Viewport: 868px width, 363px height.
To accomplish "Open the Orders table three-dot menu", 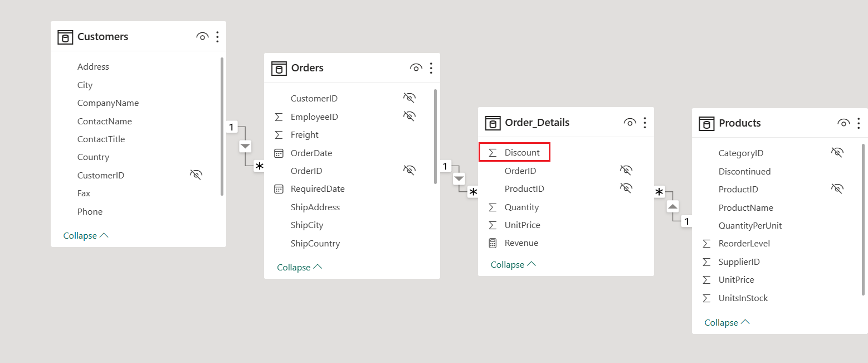I will tap(431, 67).
